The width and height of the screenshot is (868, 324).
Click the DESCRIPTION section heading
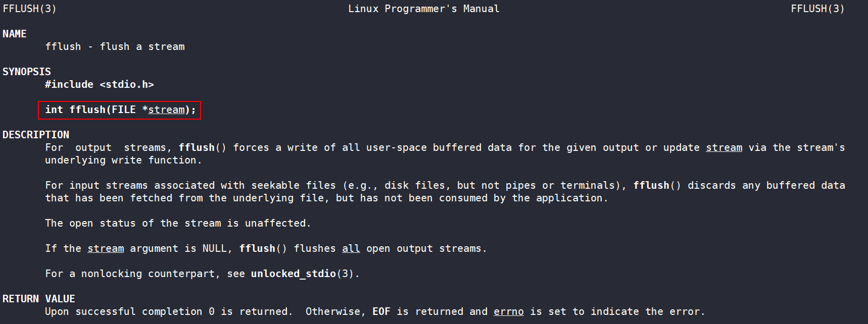click(36, 135)
